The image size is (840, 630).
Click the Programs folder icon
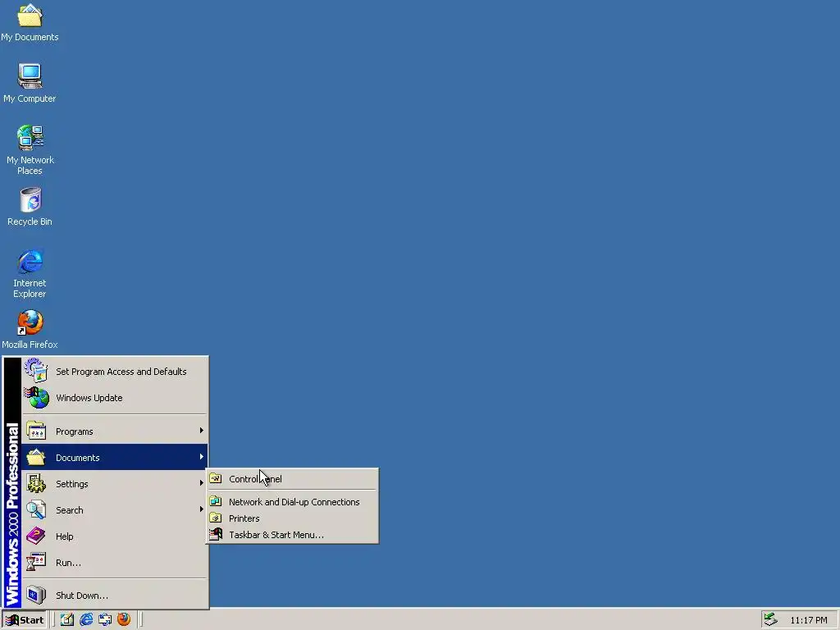coord(36,431)
